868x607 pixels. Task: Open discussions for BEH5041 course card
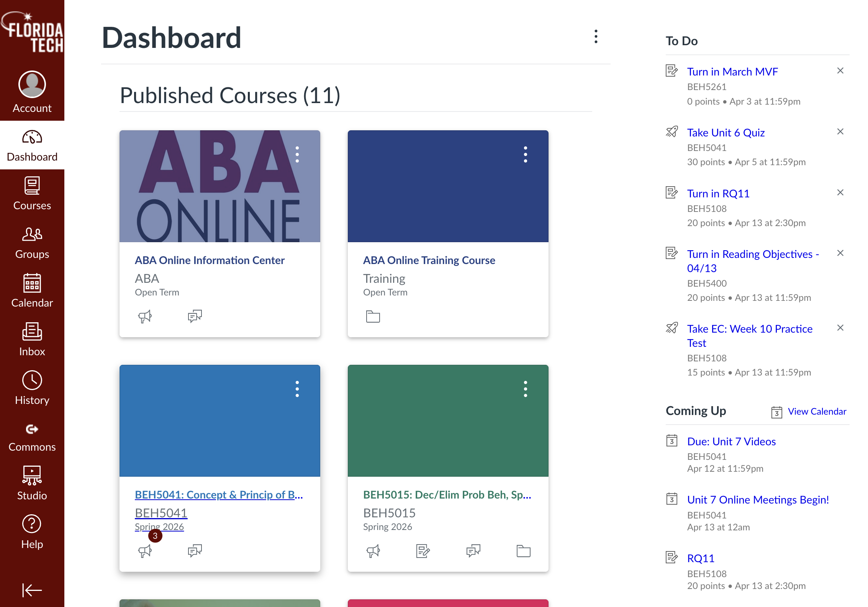195,551
